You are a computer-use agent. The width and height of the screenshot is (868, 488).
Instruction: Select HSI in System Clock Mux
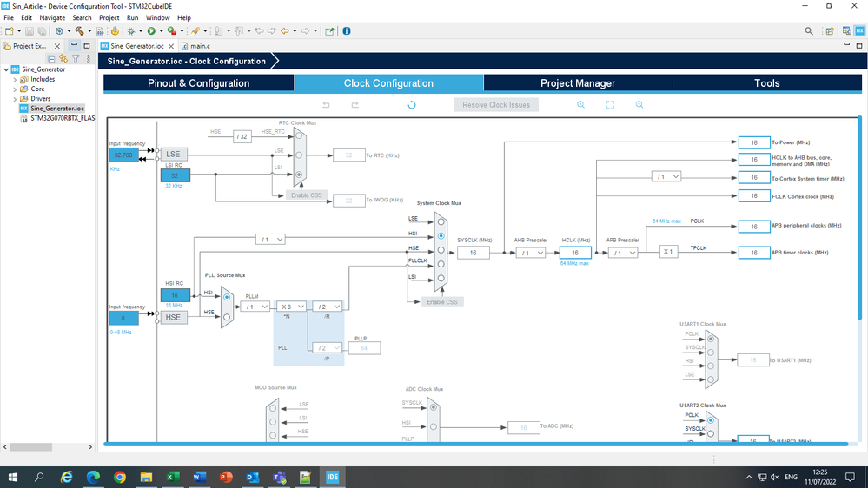click(x=441, y=235)
